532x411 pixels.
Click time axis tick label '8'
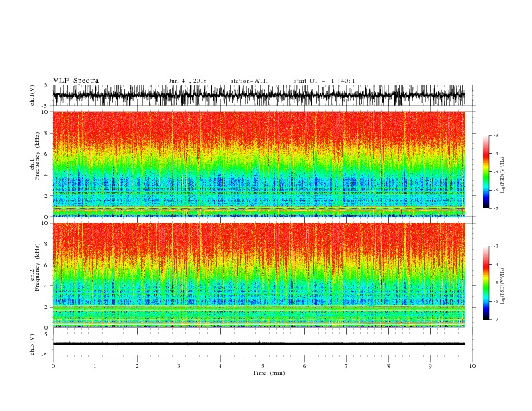click(388, 366)
